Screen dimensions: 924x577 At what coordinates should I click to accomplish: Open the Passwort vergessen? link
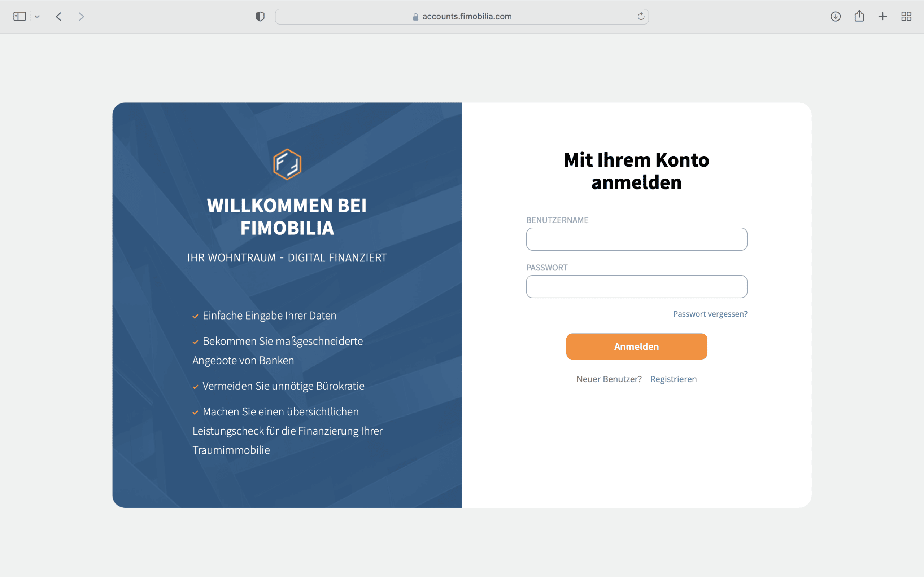pyautogui.click(x=710, y=314)
